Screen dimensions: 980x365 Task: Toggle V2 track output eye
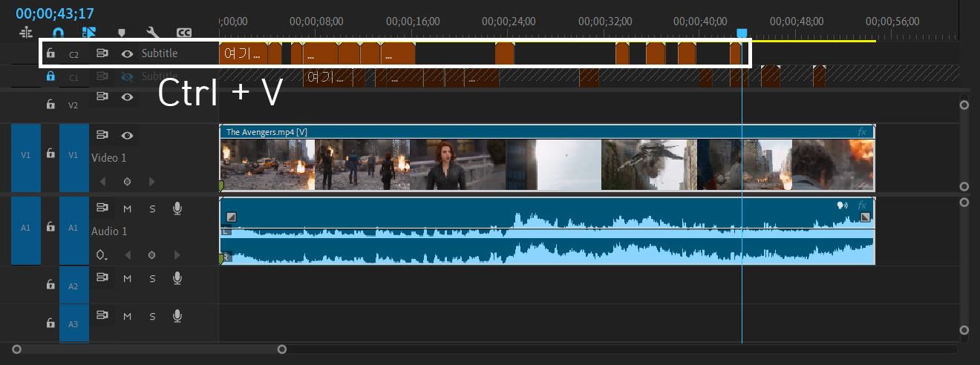click(127, 96)
